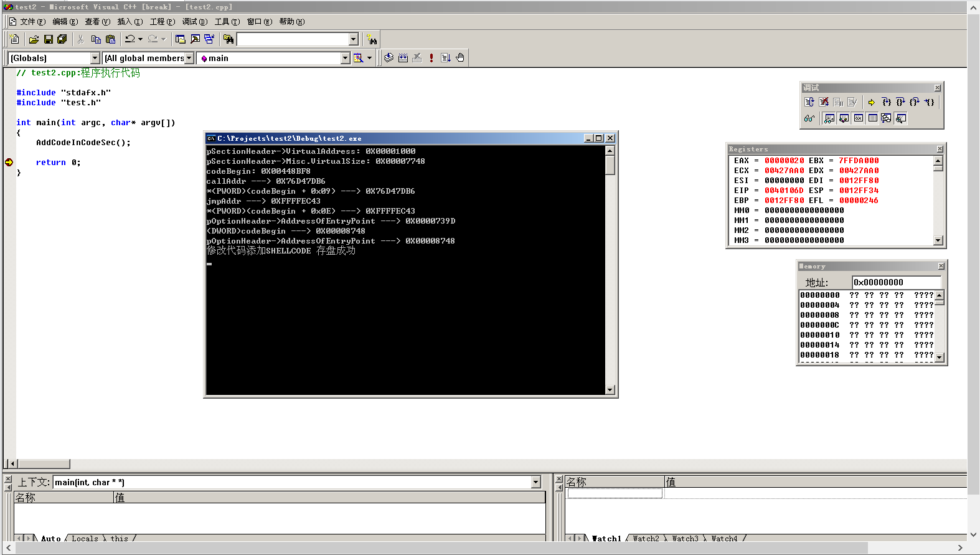
Task: Expand the context main(int, char **) dropdown
Action: point(536,482)
